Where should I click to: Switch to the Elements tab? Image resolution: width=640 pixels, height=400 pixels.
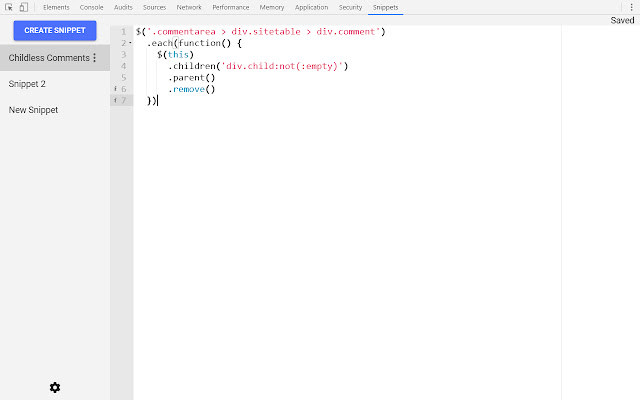[x=56, y=7]
